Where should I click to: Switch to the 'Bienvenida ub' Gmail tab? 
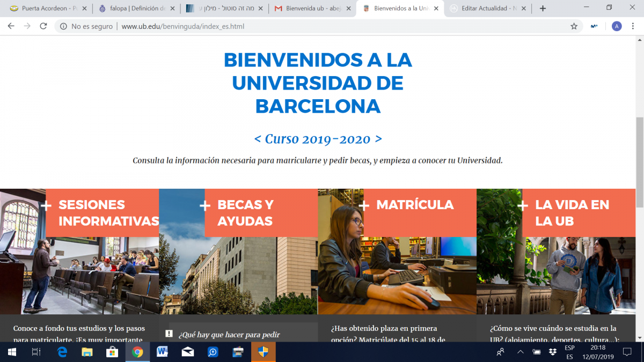tap(311, 9)
